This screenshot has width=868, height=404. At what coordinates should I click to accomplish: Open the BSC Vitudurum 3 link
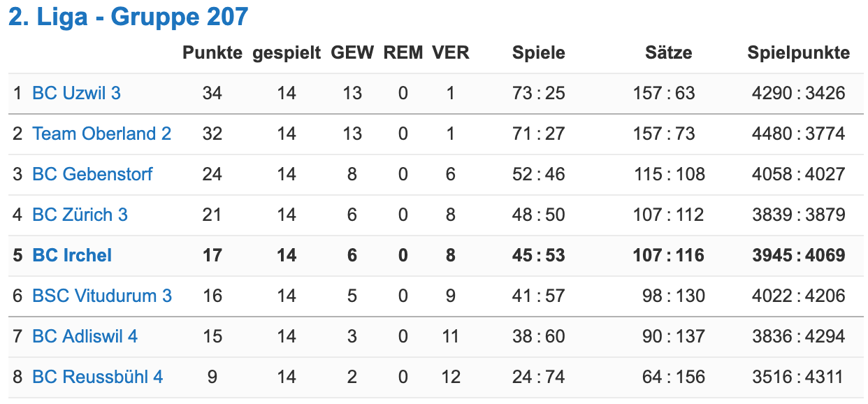pos(102,296)
